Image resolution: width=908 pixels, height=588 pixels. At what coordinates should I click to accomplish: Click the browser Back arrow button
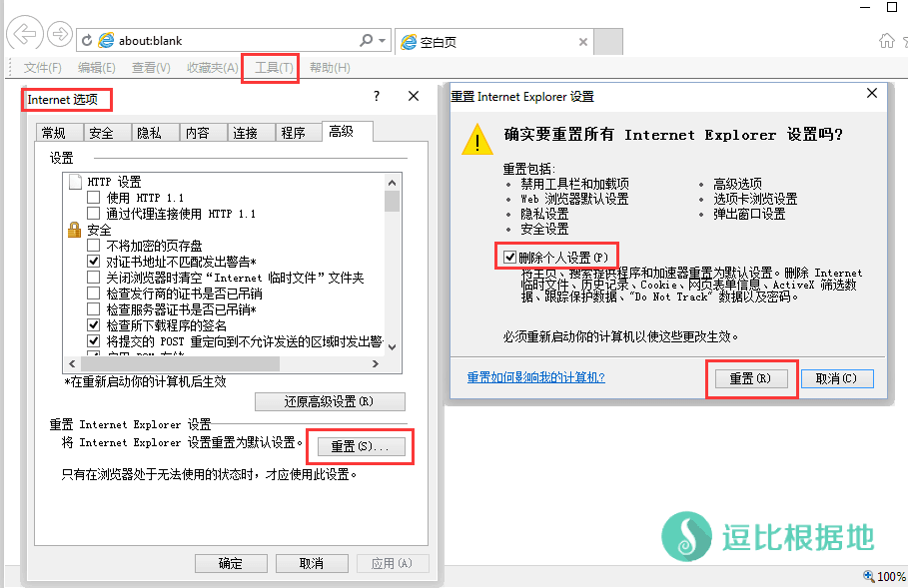coord(23,36)
